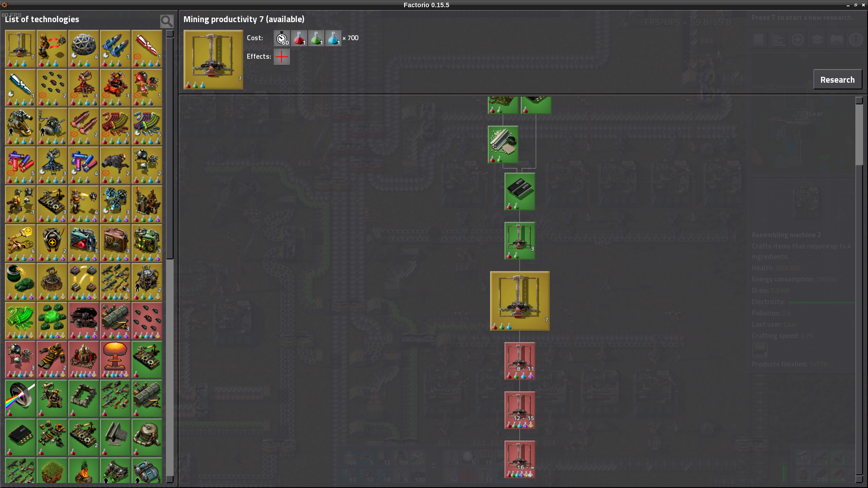Click red science pack cost icon
Screen dimensions: 868x488
(299, 38)
